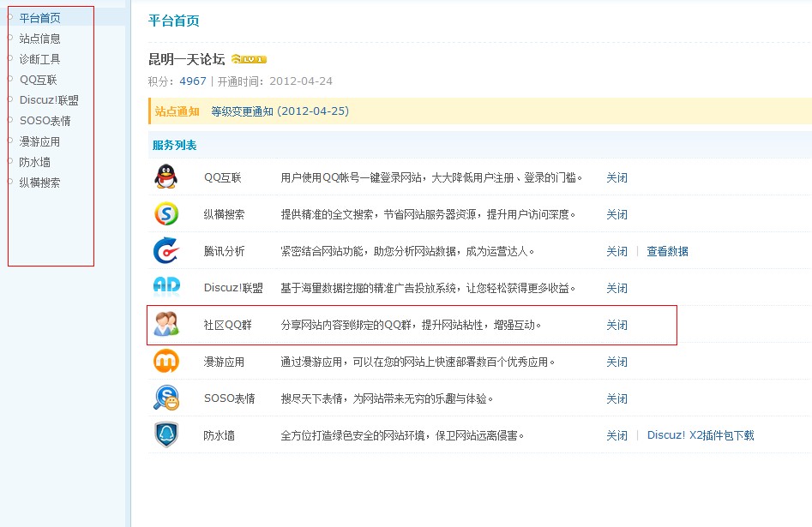Select QQ互联 in the sidebar menu
The width and height of the screenshot is (812, 527).
(x=39, y=80)
